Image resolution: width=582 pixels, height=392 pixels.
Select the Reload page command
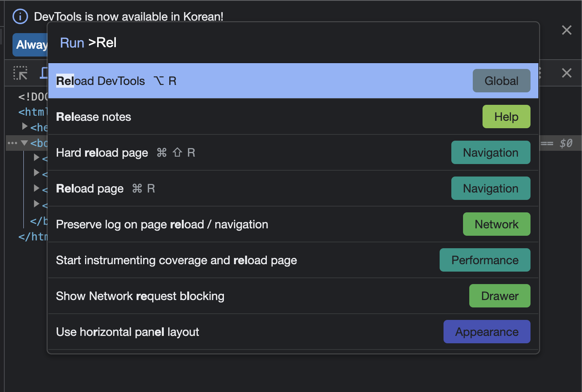pyautogui.click(x=293, y=188)
